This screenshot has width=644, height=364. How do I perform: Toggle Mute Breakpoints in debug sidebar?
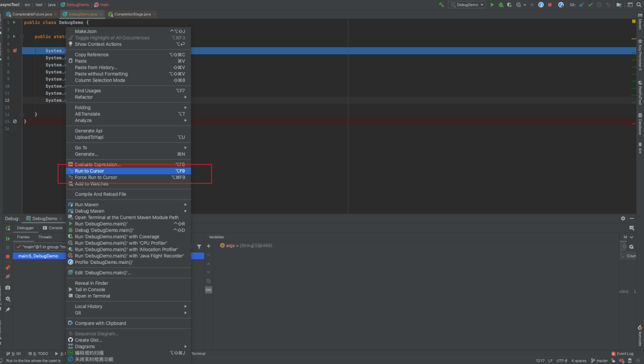[x=8, y=277]
